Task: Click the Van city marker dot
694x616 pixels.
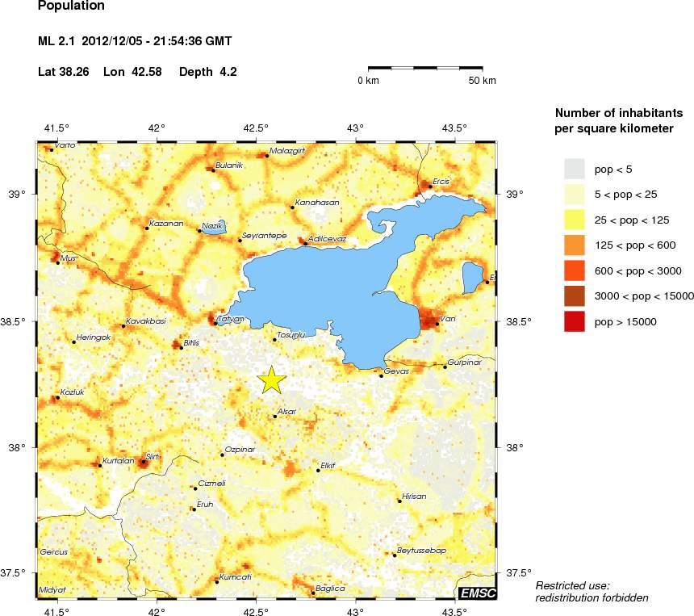Action: click(x=437, y=324)
